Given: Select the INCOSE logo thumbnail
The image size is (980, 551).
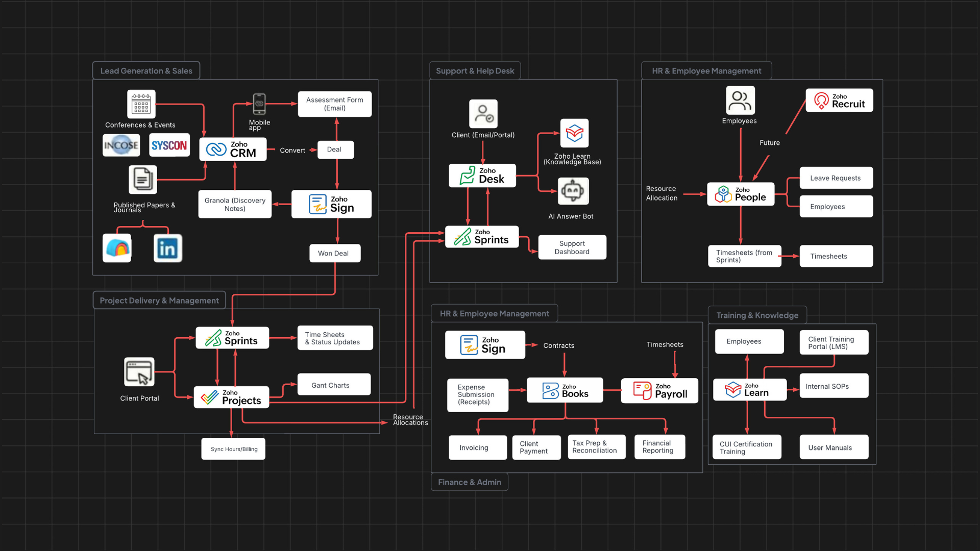Looking at the screenshot, I should pos(121,145).
